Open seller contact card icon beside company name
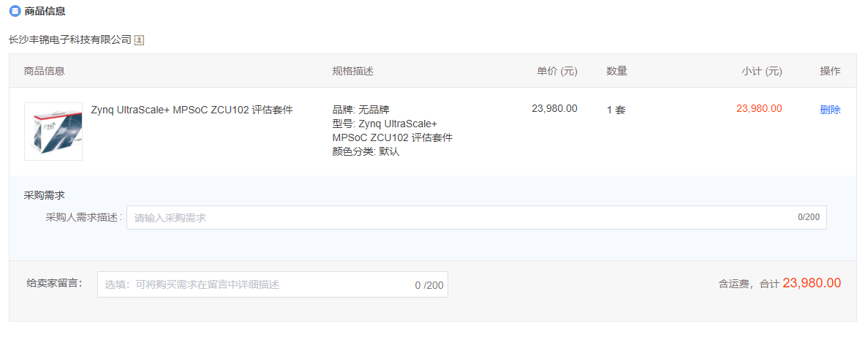868x340 pixels. 139,40
